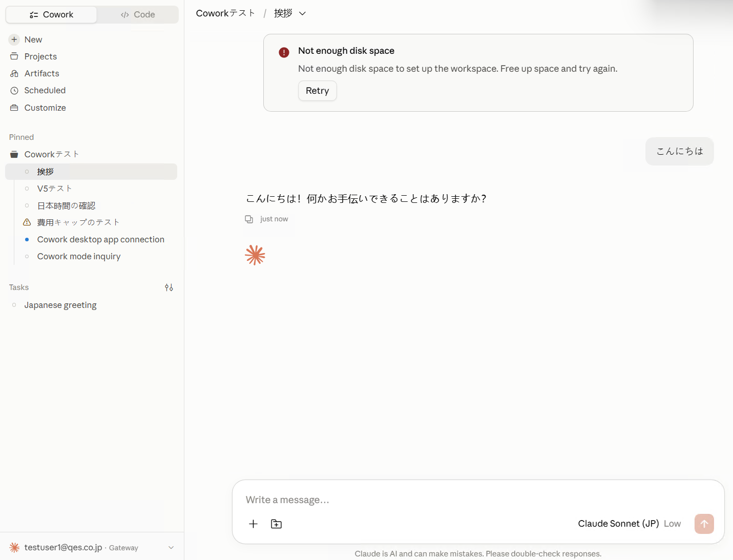The width and height of the screenshot is (733, 560).
Task: Click the Coworkテスト folder icon in Pinned
Action: tap(14, 154)
